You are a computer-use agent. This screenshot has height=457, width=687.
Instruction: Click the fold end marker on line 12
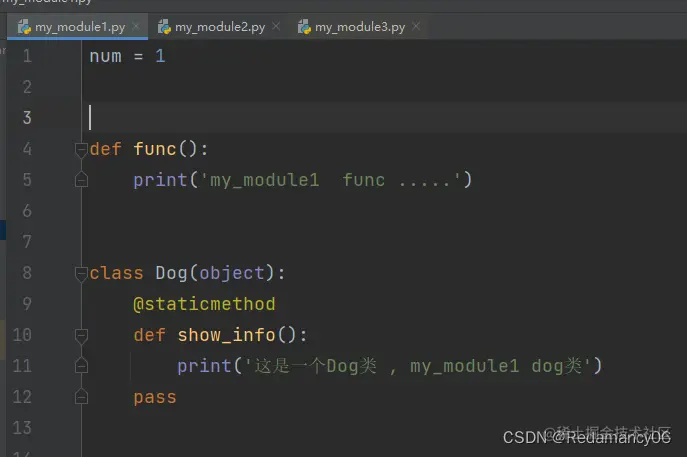coord(81,397)
